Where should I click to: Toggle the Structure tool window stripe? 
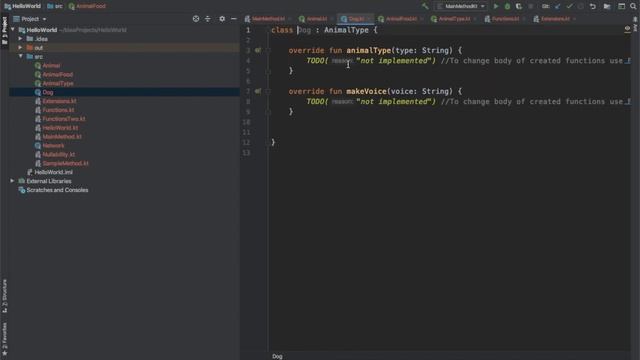4,296
